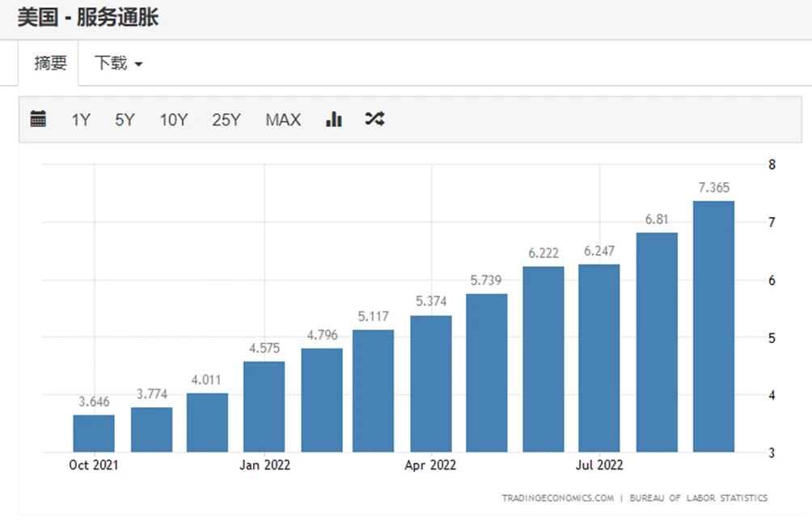Select the bar with value 5.739

[x=486, y=372]
